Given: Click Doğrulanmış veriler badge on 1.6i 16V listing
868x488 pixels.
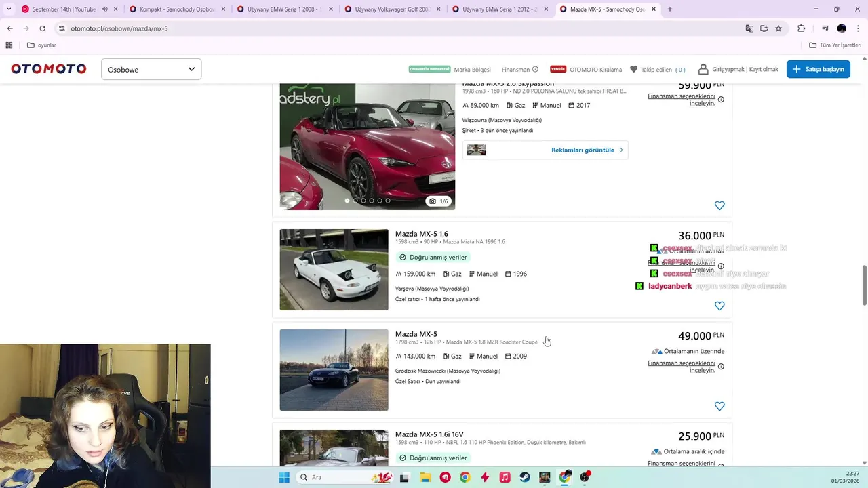Looking at the screenshot, I should click(433, 458).
